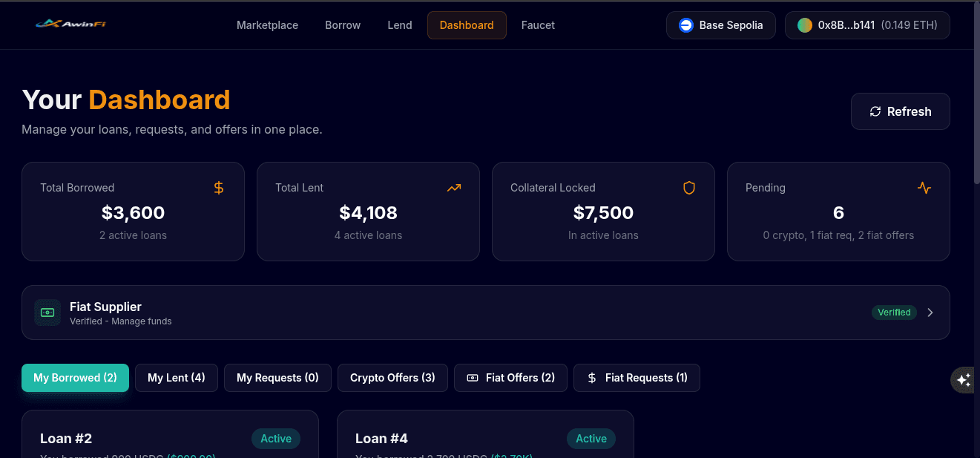Navigate to the Faucet page
The image size is (980, 458).
tap(537, 24)
